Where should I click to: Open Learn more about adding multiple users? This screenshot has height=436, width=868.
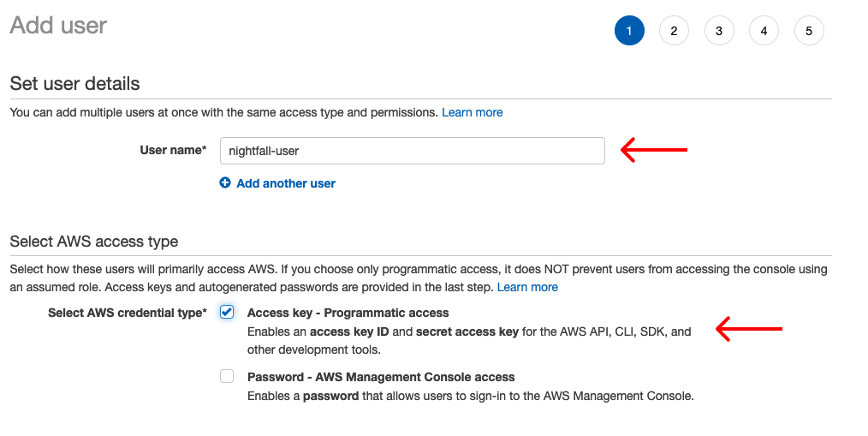472,112
